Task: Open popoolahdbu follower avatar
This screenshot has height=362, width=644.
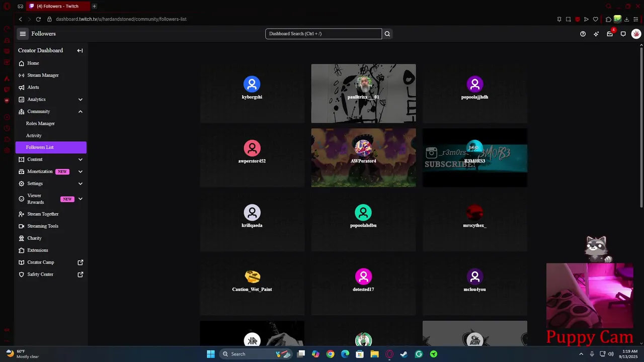Action: point(363,212)
